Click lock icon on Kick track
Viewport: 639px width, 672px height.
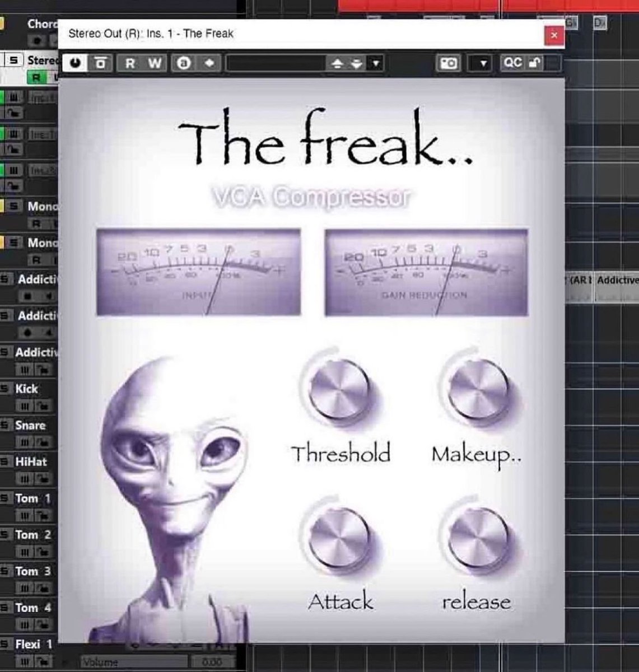click(x=43, y=406)
